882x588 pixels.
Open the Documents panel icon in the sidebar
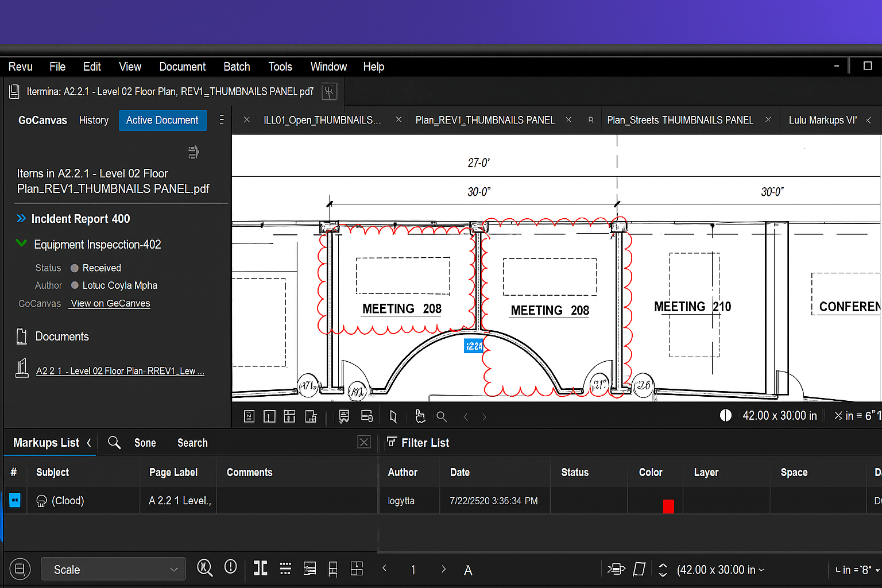pos(21,336)
